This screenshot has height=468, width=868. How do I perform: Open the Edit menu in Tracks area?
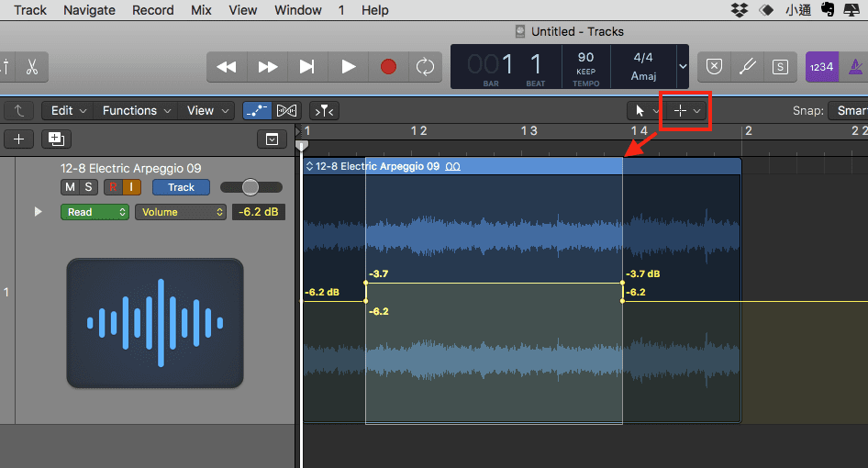pos(68,111)
